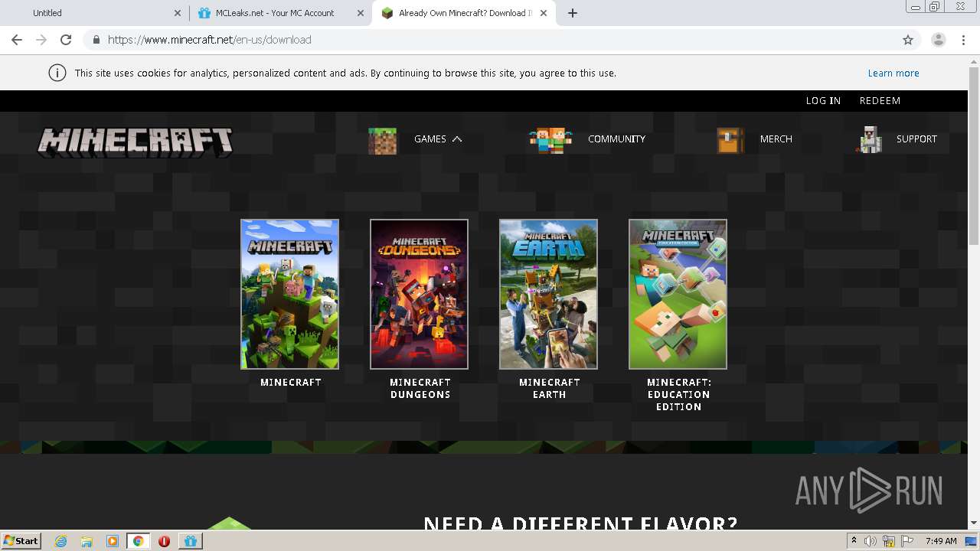
Task: Show hidden tray icons arrow
Action: (854, 541)
